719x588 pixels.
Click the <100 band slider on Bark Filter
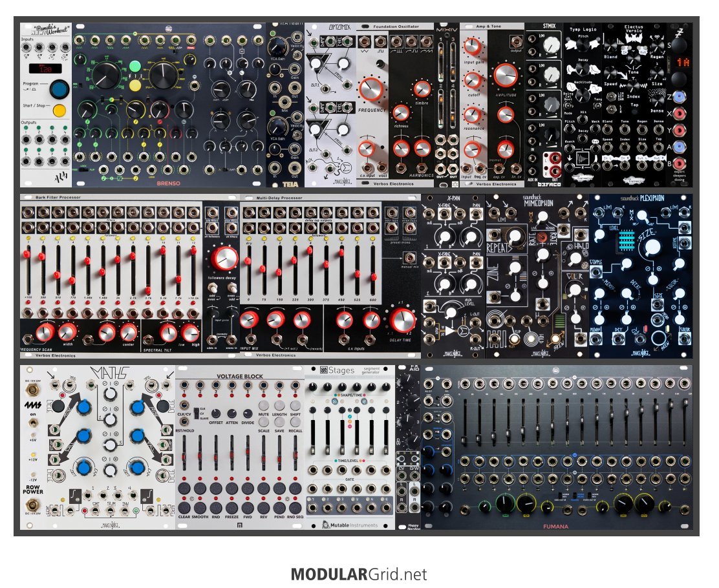pyautogui.click(x=28, y=269)
